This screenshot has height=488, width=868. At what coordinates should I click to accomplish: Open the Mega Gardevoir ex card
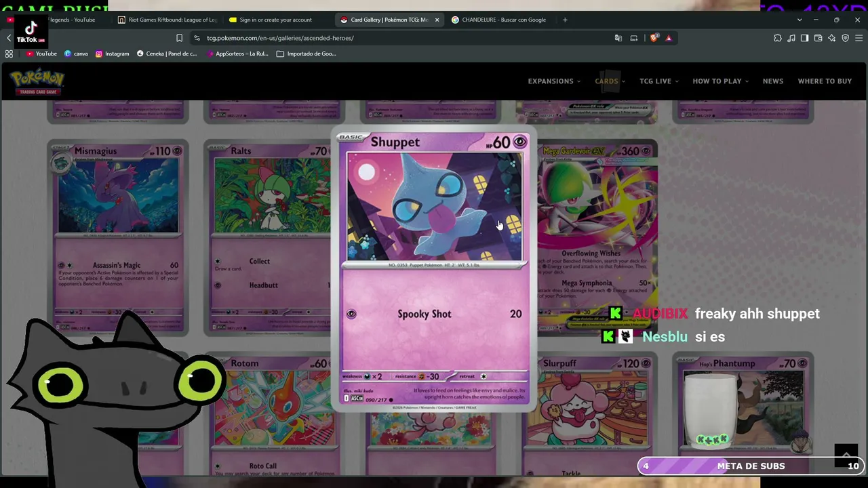click(x=597, y=237)
